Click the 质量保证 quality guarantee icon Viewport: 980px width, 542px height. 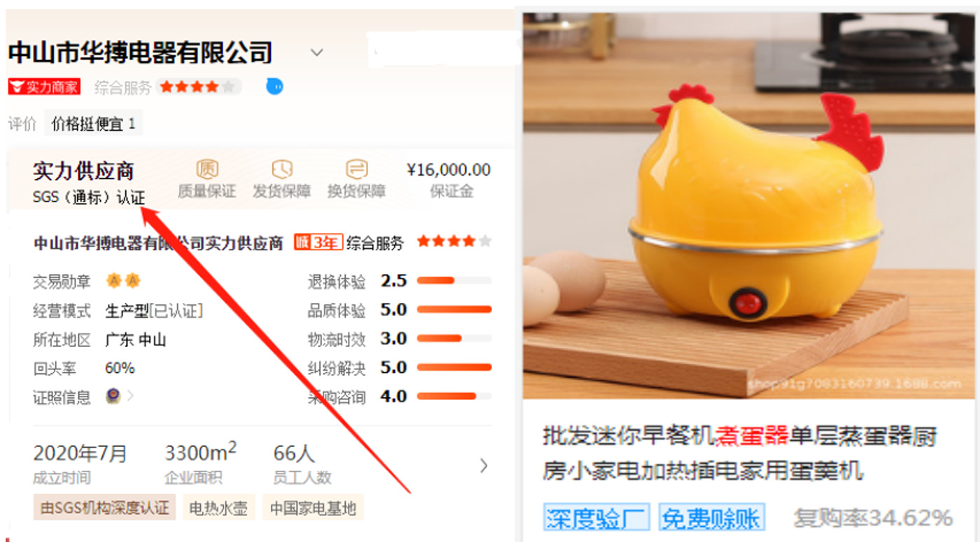coord(206,169)
